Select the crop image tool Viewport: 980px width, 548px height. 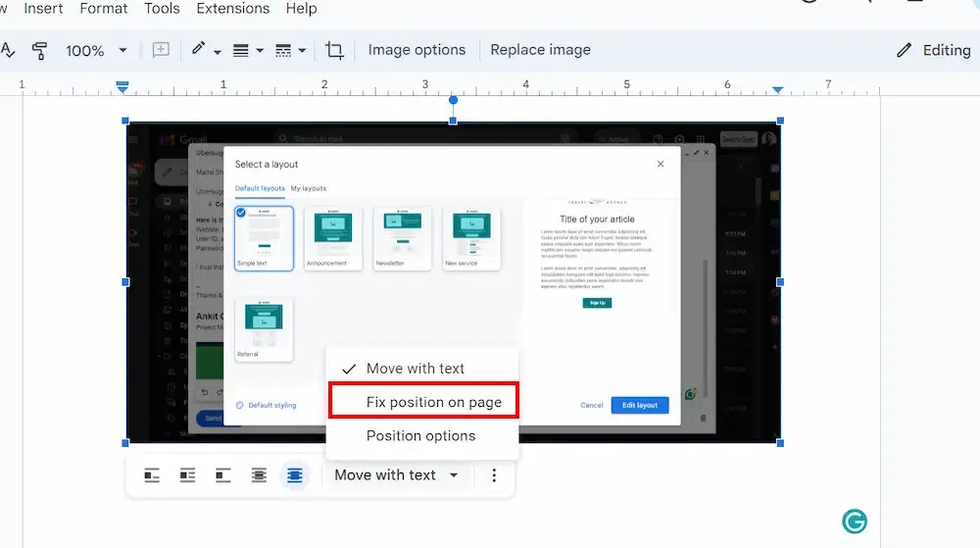pyautogui.click(x=334, y=50)
